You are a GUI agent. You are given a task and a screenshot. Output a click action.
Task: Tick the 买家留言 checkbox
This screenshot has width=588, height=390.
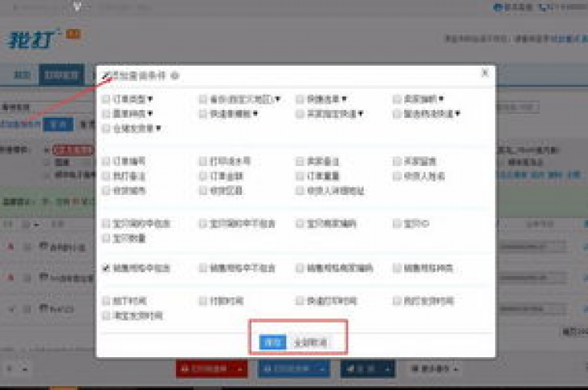click(x=397, y=161)
